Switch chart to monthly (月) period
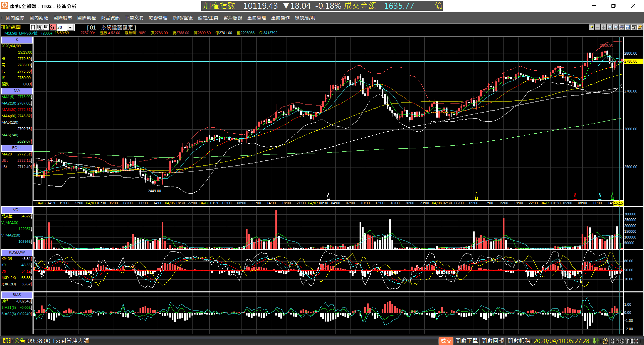 [x=46, y=27]
